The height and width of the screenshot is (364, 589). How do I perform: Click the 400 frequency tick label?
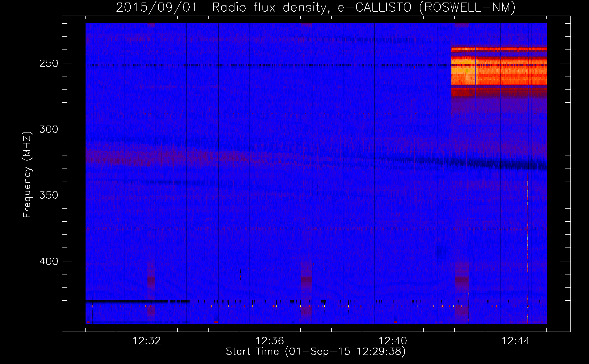(49, 261)
